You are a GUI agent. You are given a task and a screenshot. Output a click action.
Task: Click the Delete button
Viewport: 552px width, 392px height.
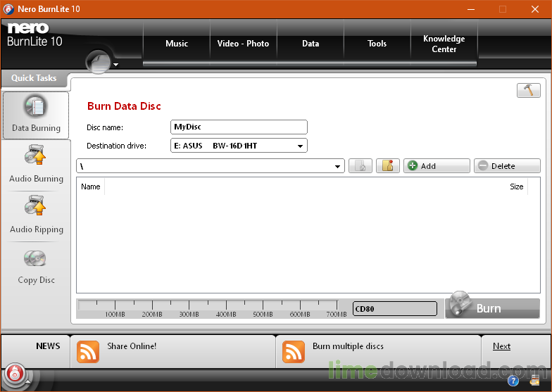(507, 166)
